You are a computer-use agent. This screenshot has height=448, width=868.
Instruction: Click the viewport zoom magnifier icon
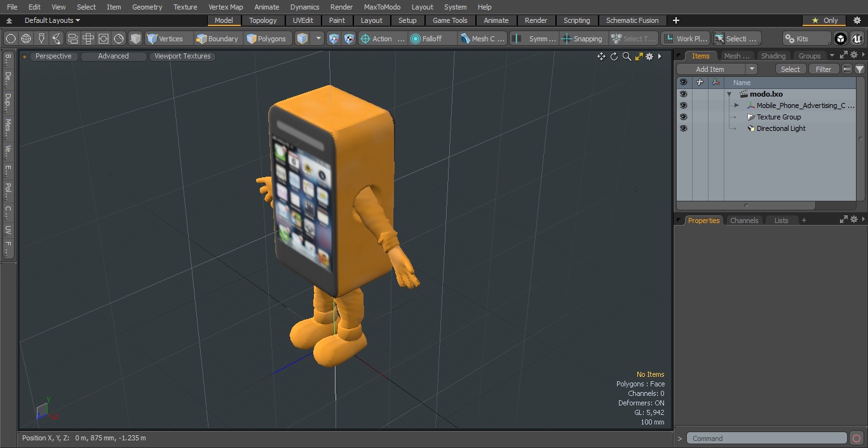[x=627, y=57]
